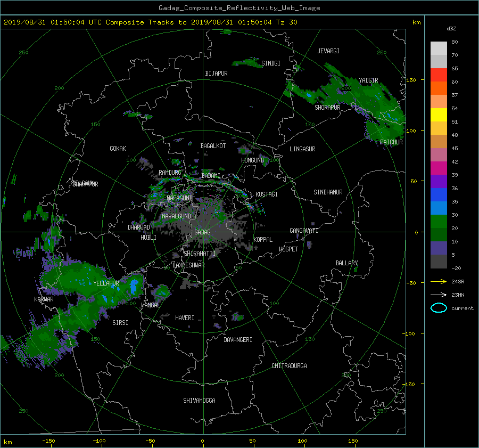Click the cyan ellipse current-track legend icon
Image resolution: width=479 pixels, height=448 pixels.
coord(439,308)
